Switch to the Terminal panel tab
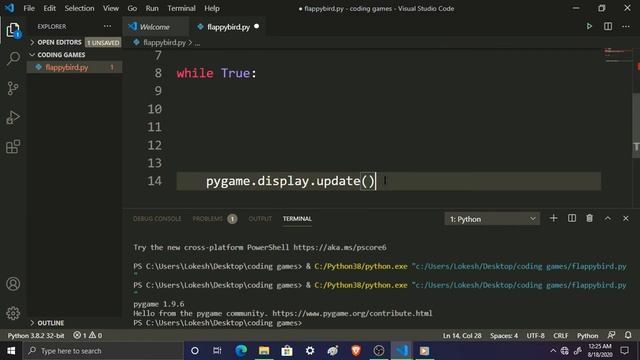 coord(297,219)
